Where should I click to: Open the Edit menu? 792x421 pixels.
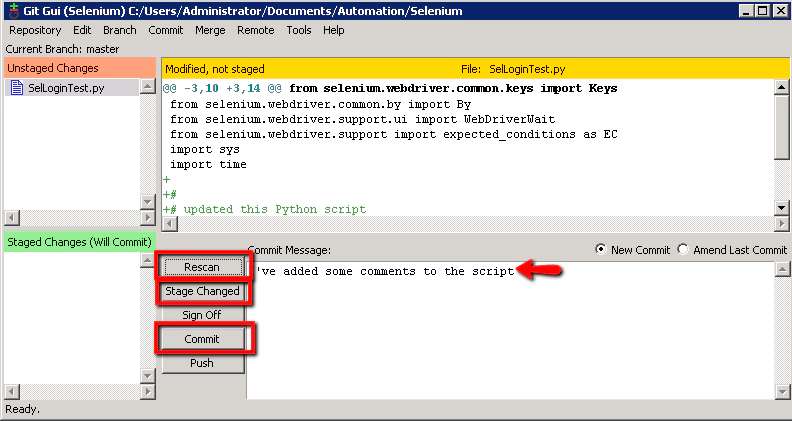pyautogui.click(x=82, y=30)
